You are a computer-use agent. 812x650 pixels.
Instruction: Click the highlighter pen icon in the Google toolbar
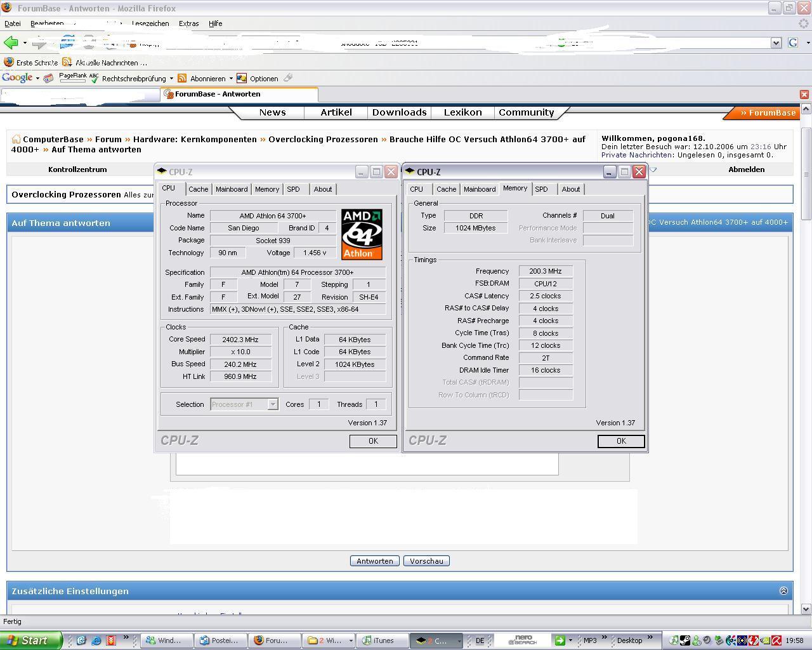coord(288,78)
